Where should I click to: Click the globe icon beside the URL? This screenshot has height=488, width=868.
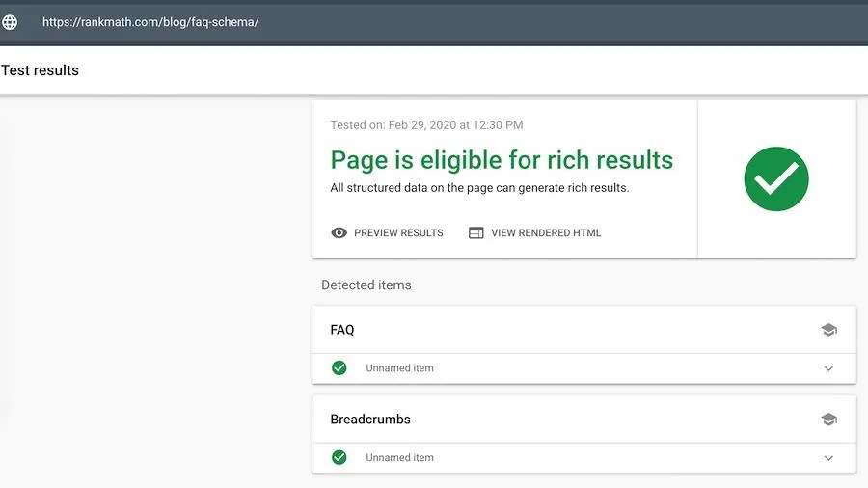pos(10,21)
